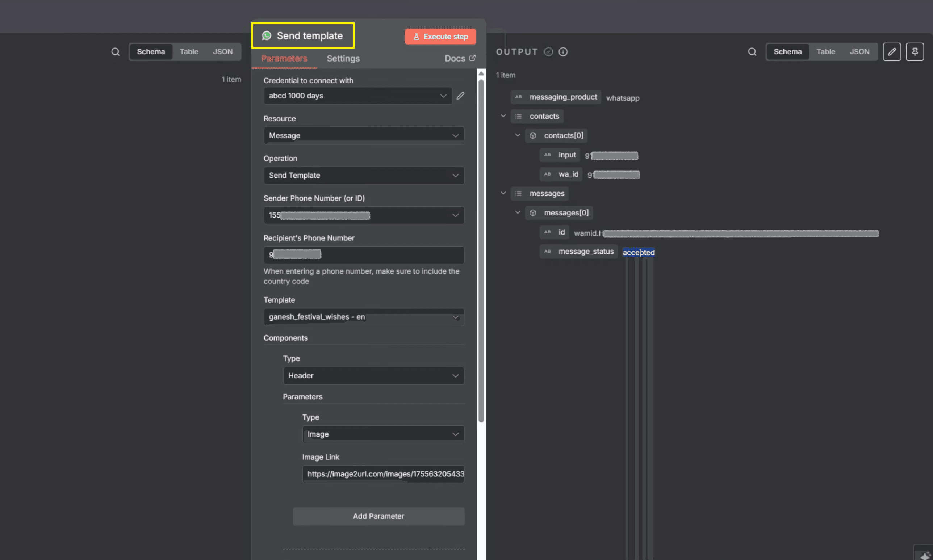Click the list icon beside contacts

(x=518, y=116)
